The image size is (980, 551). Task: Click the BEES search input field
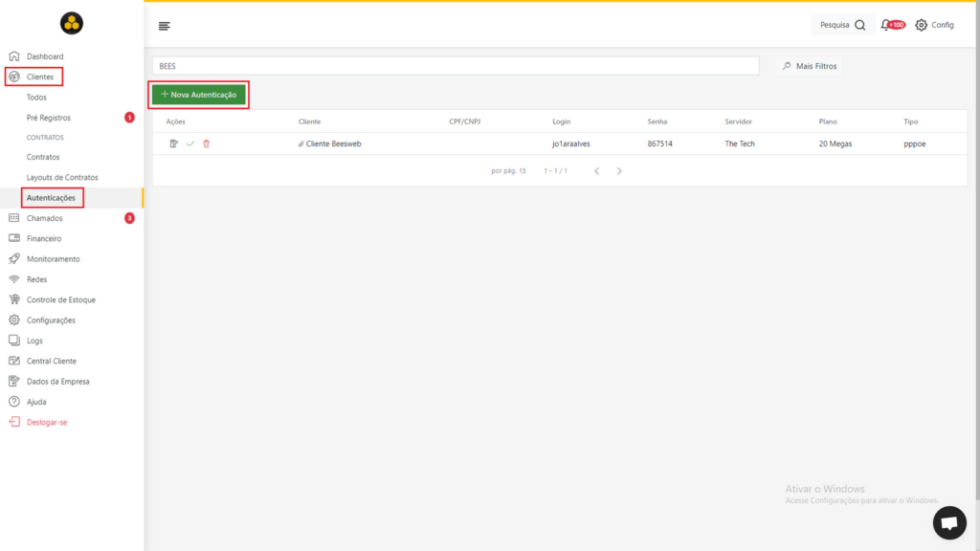(x=456, y=66)
